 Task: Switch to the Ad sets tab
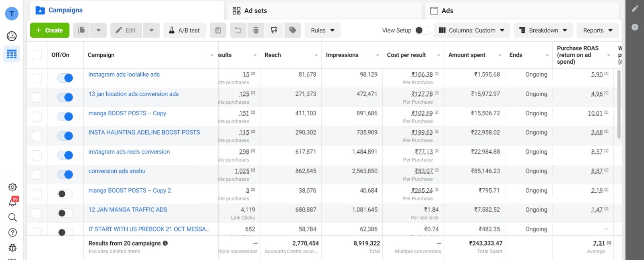pyautogui.click(x=255, y=11)
